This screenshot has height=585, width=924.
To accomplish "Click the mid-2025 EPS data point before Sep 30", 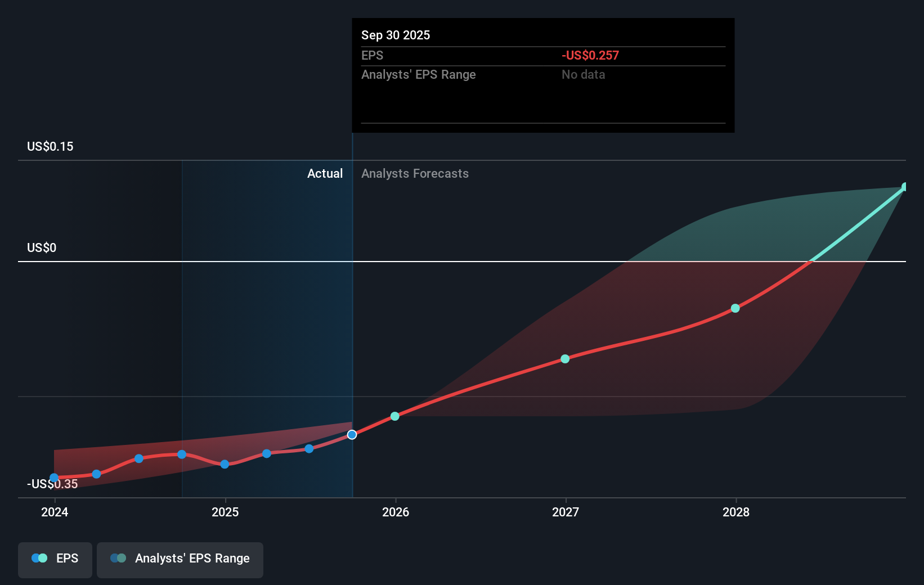I will 309,449.
